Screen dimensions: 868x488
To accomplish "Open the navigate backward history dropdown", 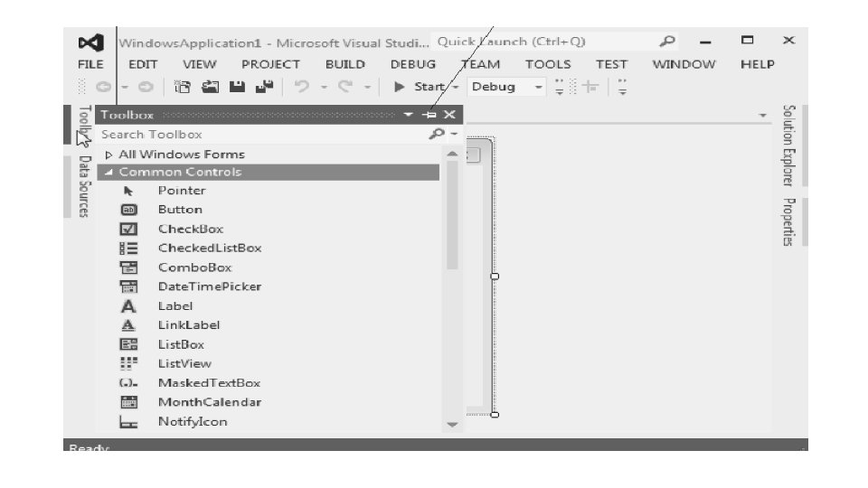I will click(x=125, y=88).
